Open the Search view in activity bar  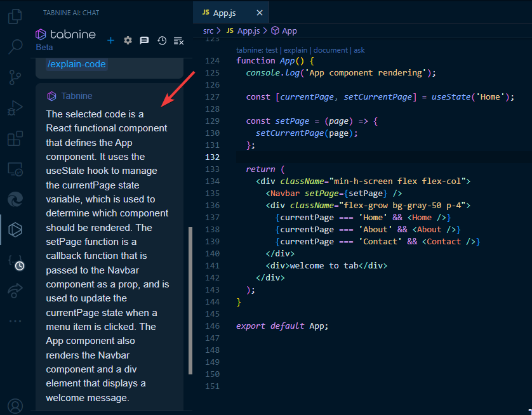pos(15,46)
